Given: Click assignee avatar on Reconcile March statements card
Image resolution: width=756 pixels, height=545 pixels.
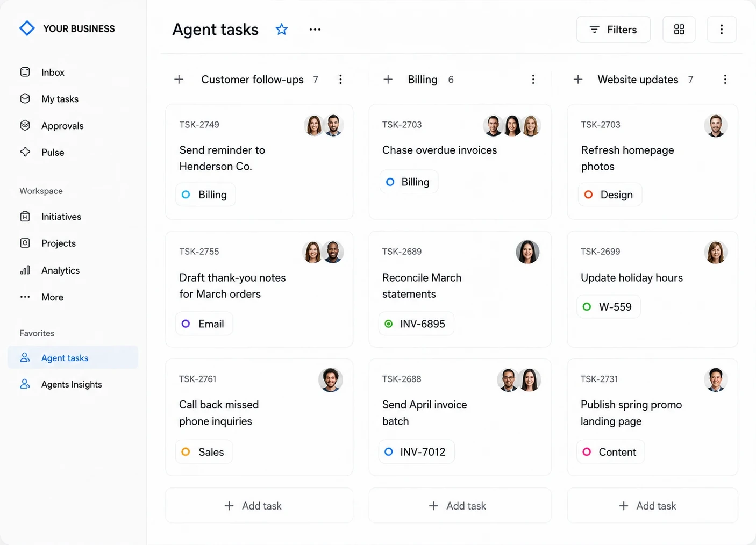Looking at the screenshot, I should pyautogui.click(x=527, y=252).
